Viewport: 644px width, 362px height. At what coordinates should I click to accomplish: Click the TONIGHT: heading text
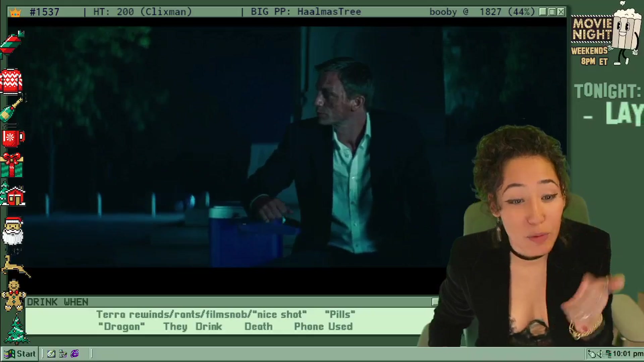point(607,91)
